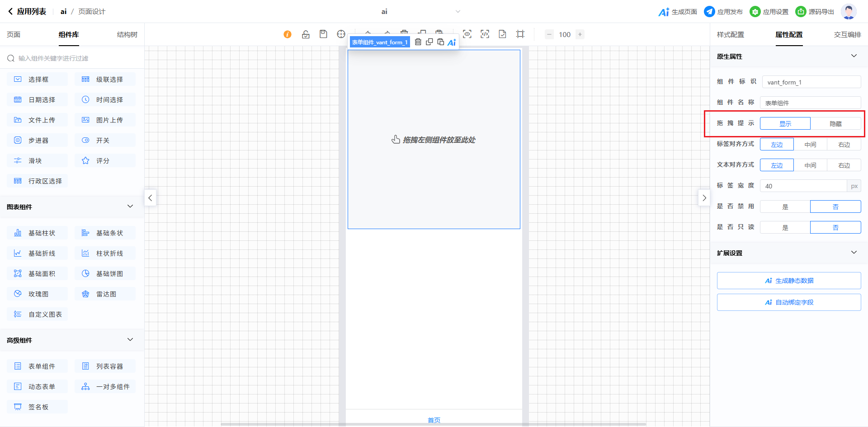Click the save icon in toolbar
Screen dimensions: 868x427
point(323,34)
